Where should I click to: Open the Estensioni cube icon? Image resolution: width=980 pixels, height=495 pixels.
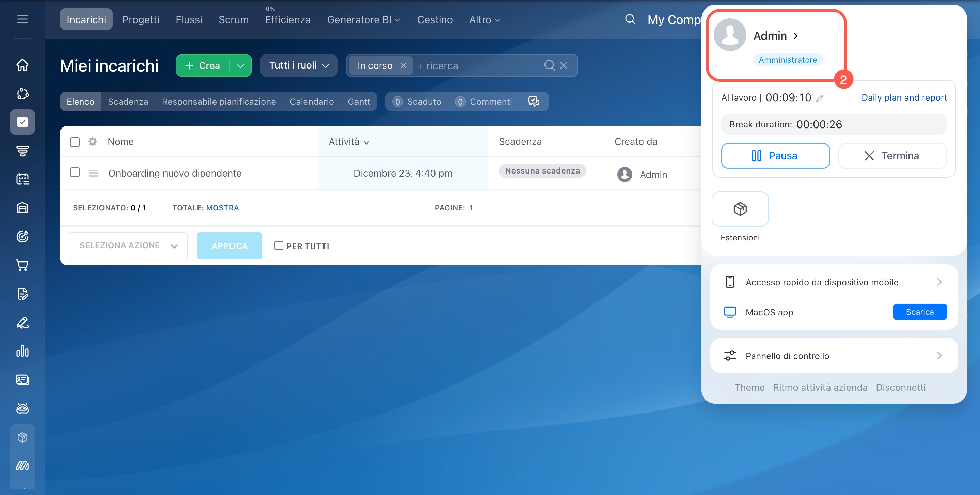point(740,209)
